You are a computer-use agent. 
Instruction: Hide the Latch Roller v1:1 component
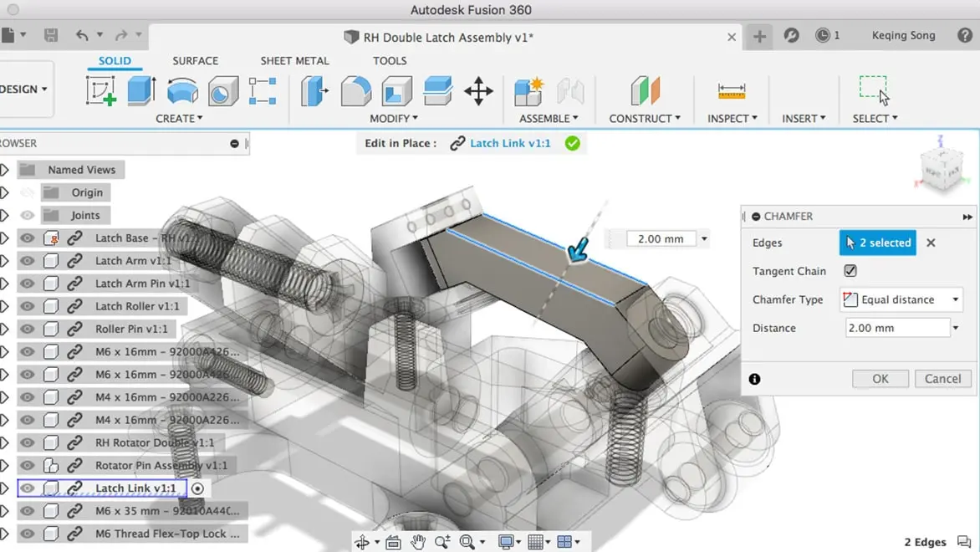coord(27,306)
